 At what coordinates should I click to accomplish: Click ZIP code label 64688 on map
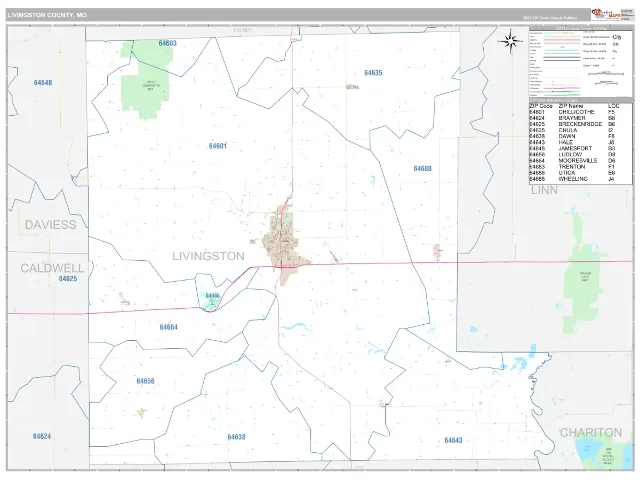pos(422,168)
